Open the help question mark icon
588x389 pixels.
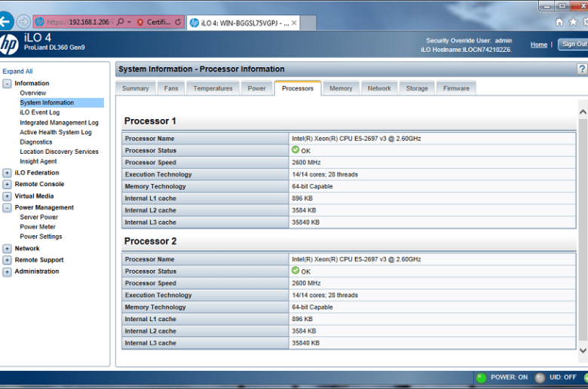point(582,69)
